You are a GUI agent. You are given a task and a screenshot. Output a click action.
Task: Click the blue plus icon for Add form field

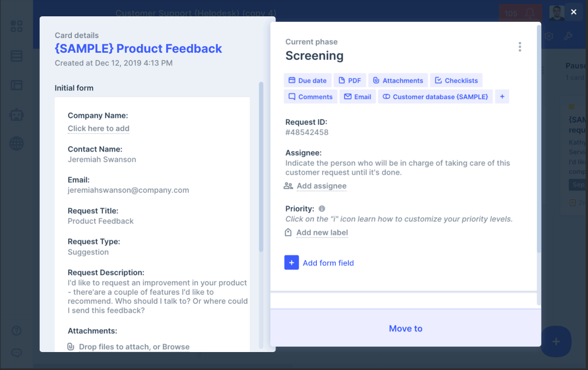[x=291, y=263]
